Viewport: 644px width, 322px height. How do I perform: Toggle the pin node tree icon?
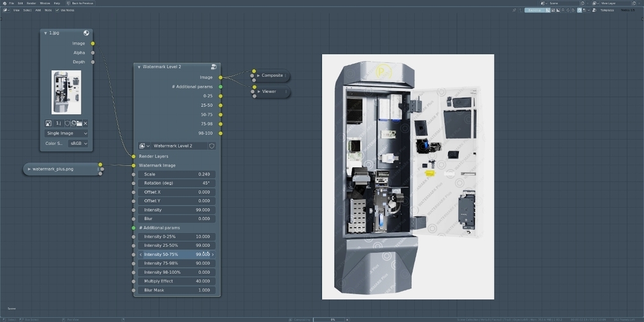point(514,10)
